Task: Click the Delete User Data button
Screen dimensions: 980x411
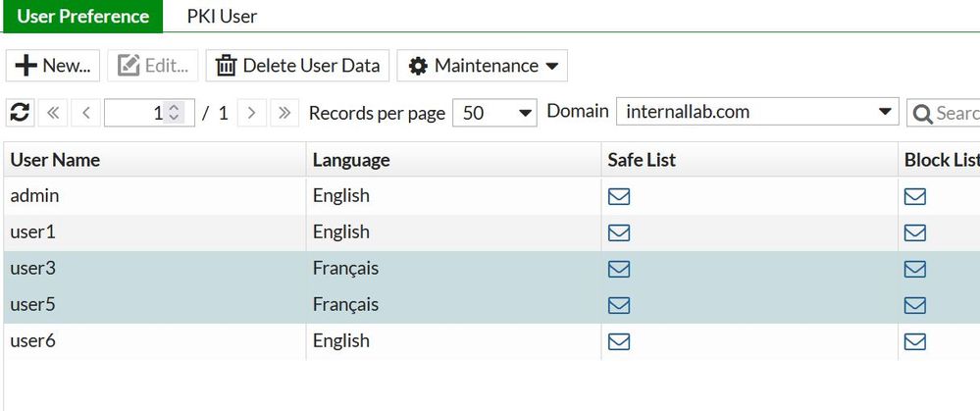Action: (x=297, y=66)
